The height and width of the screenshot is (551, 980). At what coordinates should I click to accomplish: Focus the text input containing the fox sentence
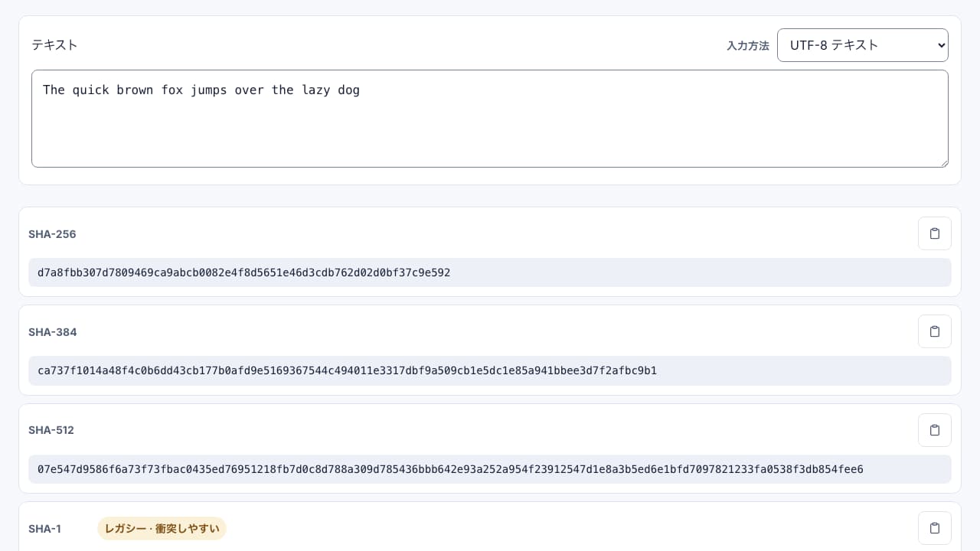click(x=490, y=119)
